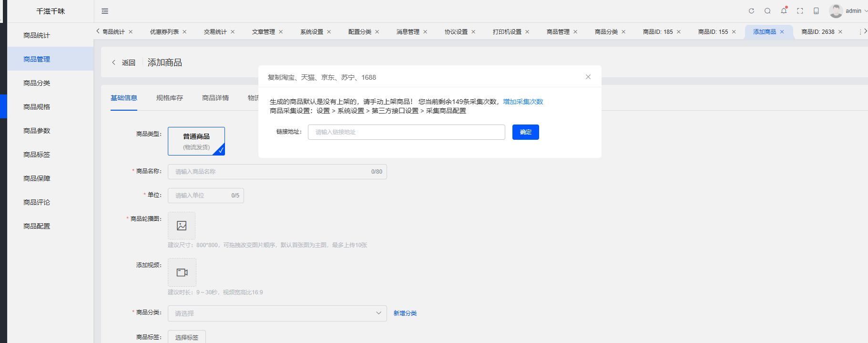868x343 pixels.
Task: Click the 确定 button in dialog
Action: (525, 132)
